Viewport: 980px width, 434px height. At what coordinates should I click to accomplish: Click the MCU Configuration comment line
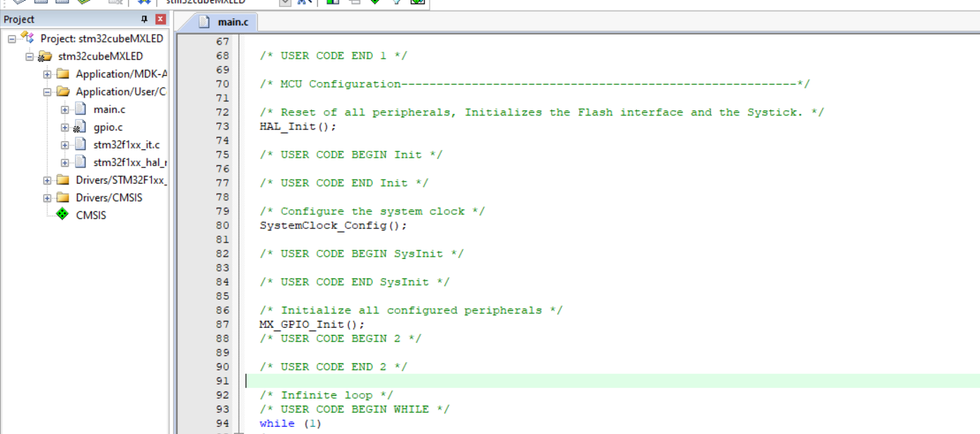tap(534, 84)
